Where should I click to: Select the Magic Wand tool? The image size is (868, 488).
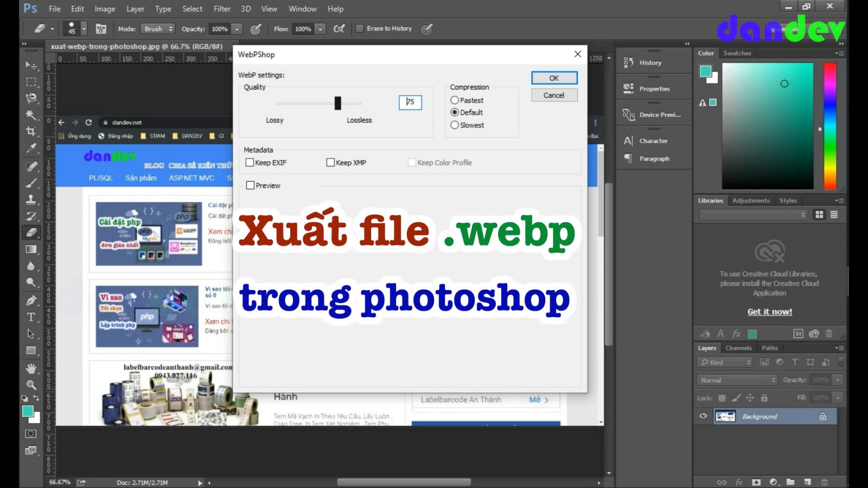(x=31, y=115)
